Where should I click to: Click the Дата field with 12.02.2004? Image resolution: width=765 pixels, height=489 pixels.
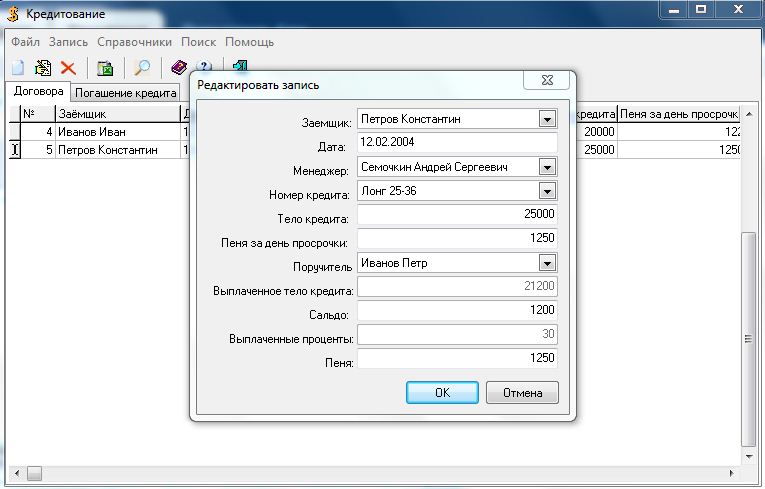457,143
